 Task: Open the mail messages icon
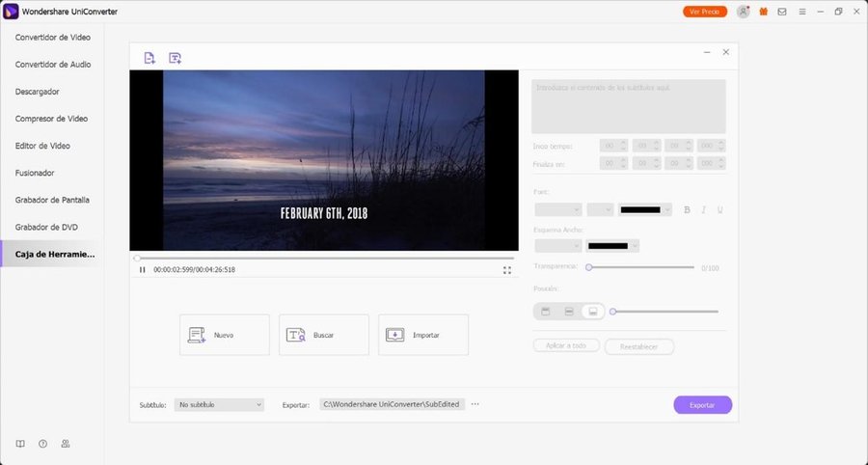tap(781, 12)
